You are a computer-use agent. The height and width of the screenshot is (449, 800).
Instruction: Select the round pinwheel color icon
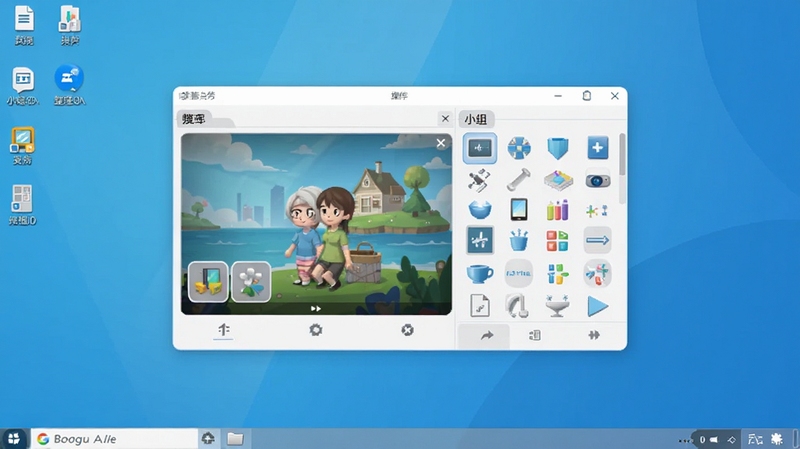[597, 273]
